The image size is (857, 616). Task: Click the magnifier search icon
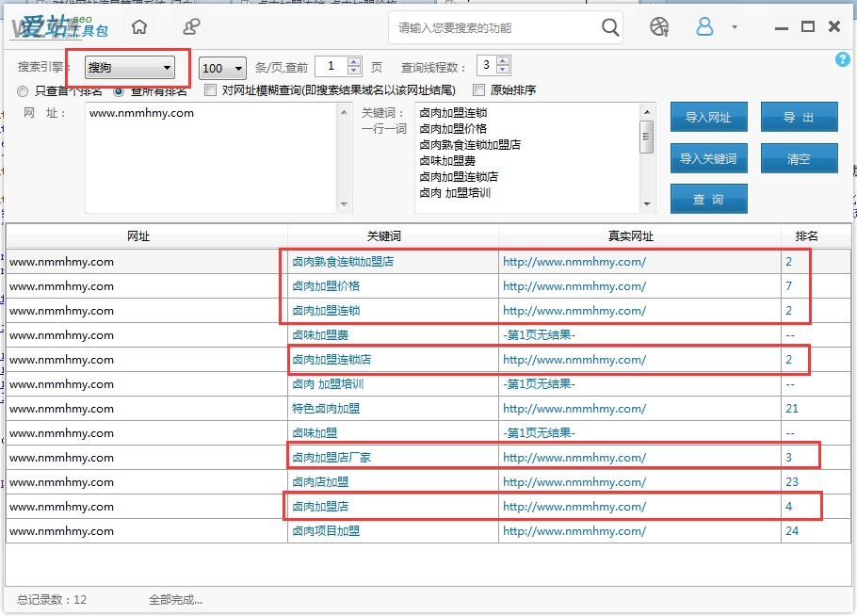pyautogui.click(x=610, y=27)
